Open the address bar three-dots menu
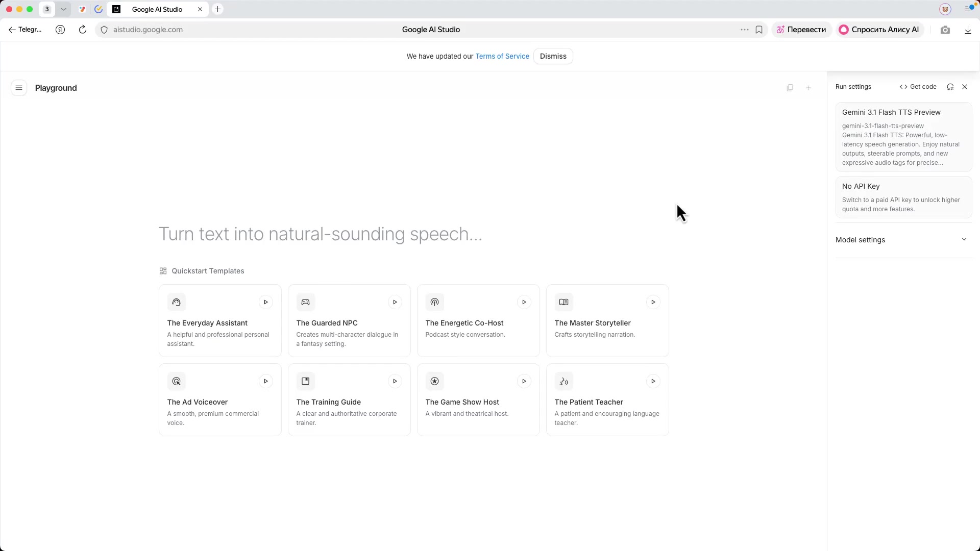 [x=745, y=30]
